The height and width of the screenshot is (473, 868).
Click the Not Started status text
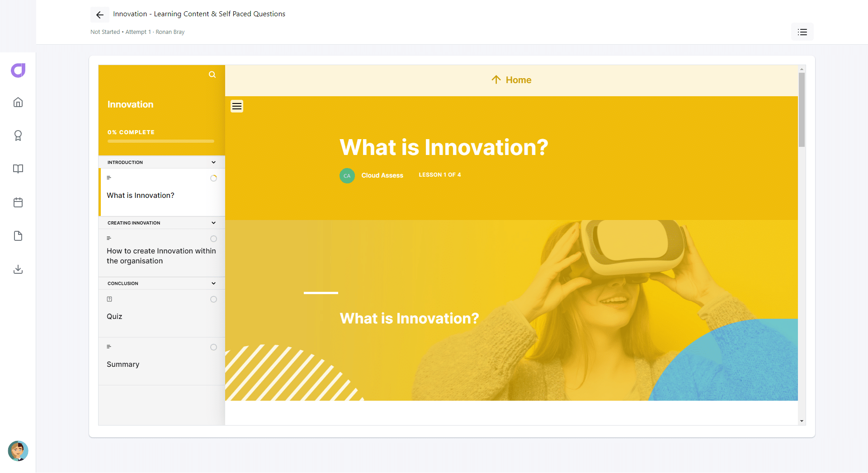coord(105,32)
